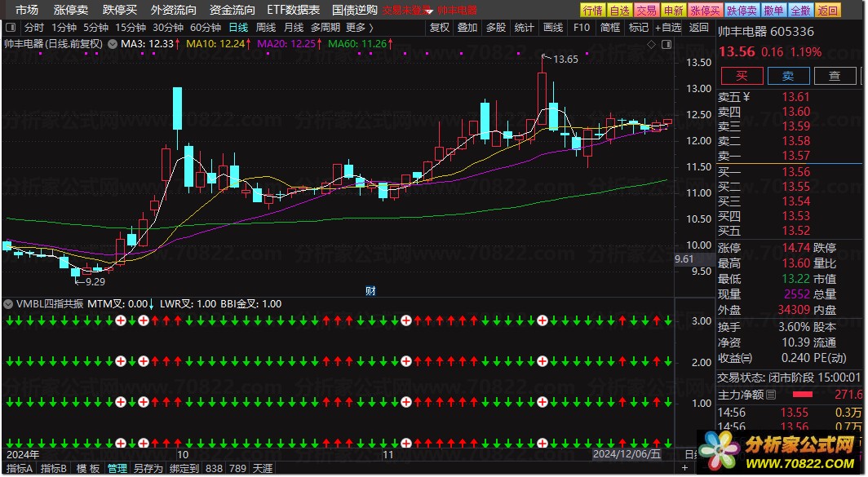Switch to the 30分钟 period
The image size is (868, 477).
pyautogui.click(x=168, y=27)
